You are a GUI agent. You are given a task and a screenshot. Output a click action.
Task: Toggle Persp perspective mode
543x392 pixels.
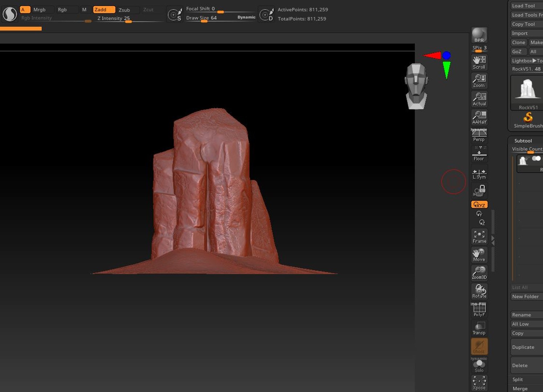click(x=479, y=135)
